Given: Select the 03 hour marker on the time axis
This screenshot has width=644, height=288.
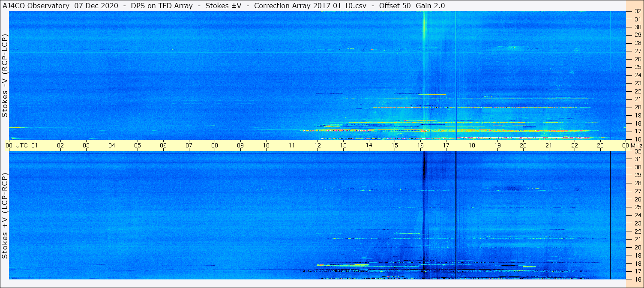Looking at the screenshot, I should point(86,145).
